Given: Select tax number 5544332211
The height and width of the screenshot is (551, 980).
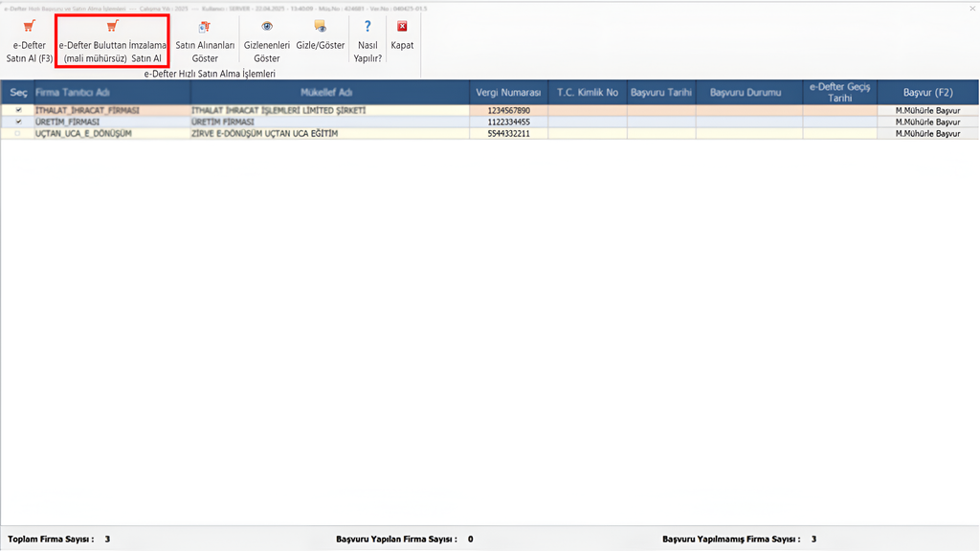Looking at the screenshot, I should click(508, 133).
